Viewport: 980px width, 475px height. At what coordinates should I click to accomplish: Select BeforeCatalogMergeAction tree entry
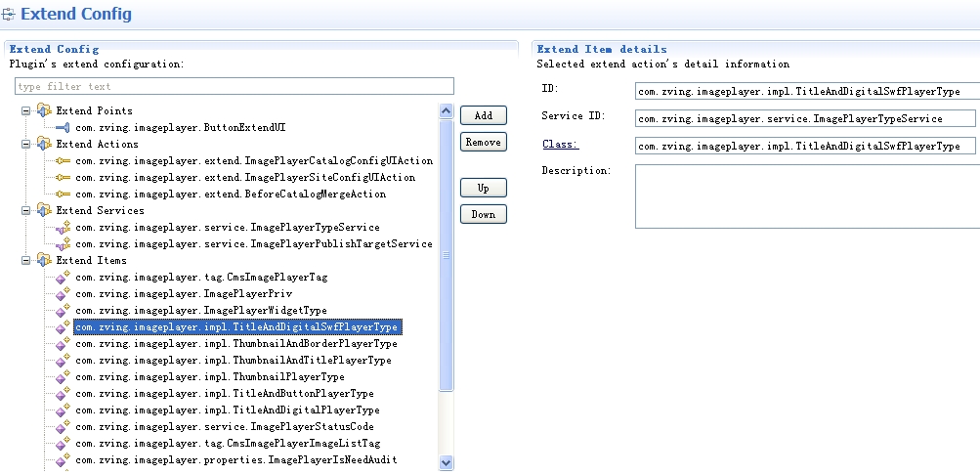[x=230, y=194]
